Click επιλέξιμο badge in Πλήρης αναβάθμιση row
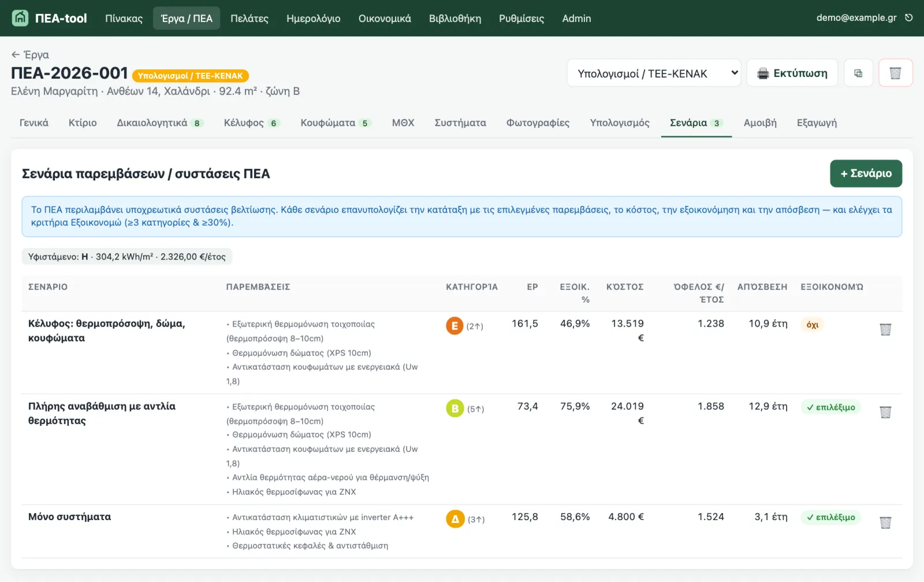The image size is (924, 582). pos(830,407)
